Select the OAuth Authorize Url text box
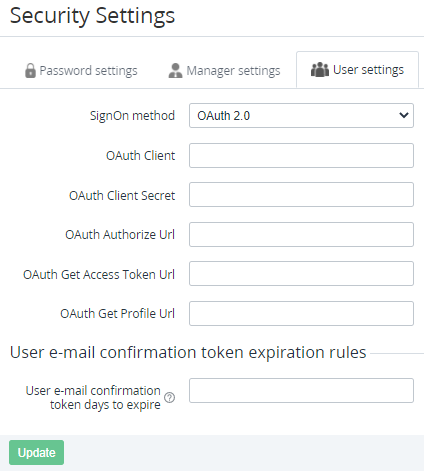Screen dimensions: 424x475 301,235
